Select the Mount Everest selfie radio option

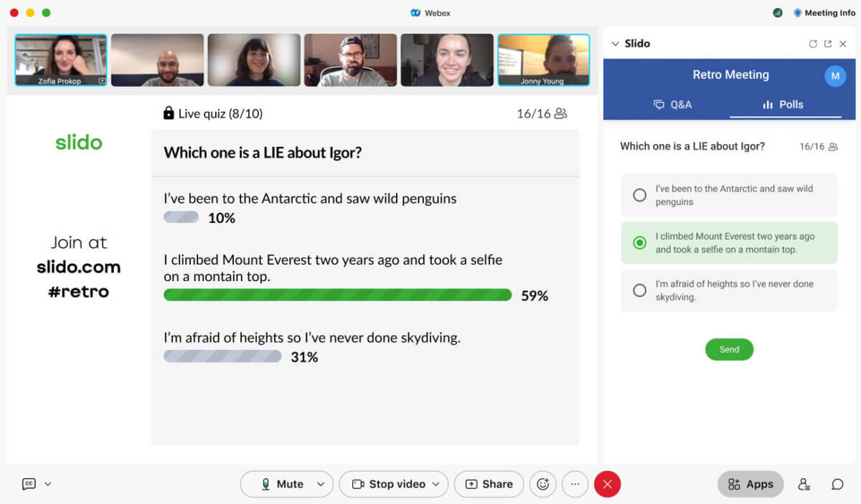639,243
